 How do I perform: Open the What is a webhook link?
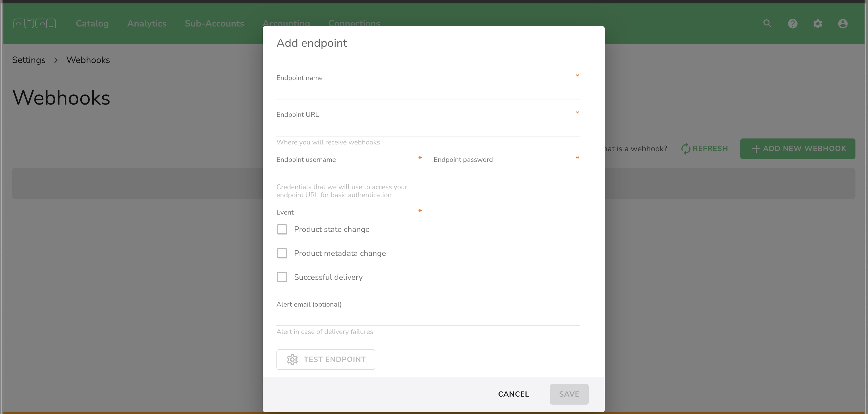[635, 148]
